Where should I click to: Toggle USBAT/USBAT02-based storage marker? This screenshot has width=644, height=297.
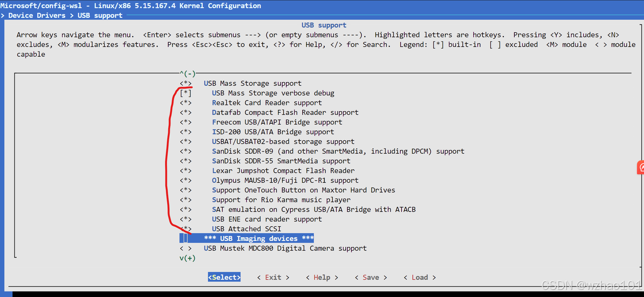186,142
